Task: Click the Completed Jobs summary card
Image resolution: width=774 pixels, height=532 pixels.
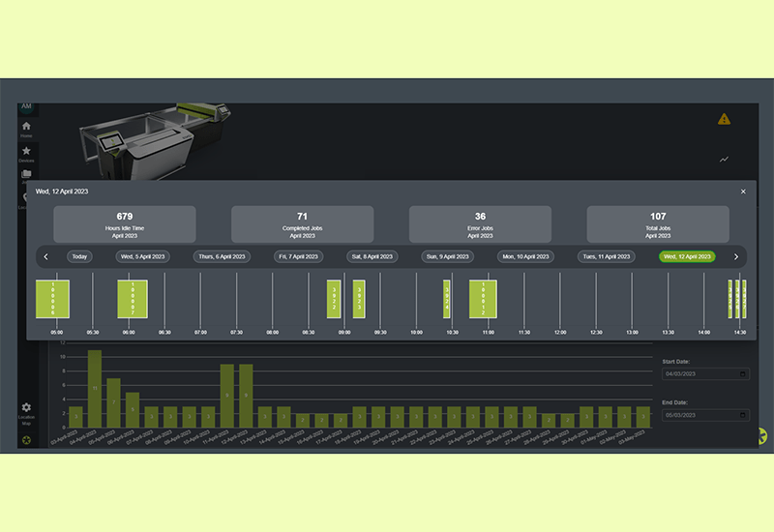Action: [302, 223]
